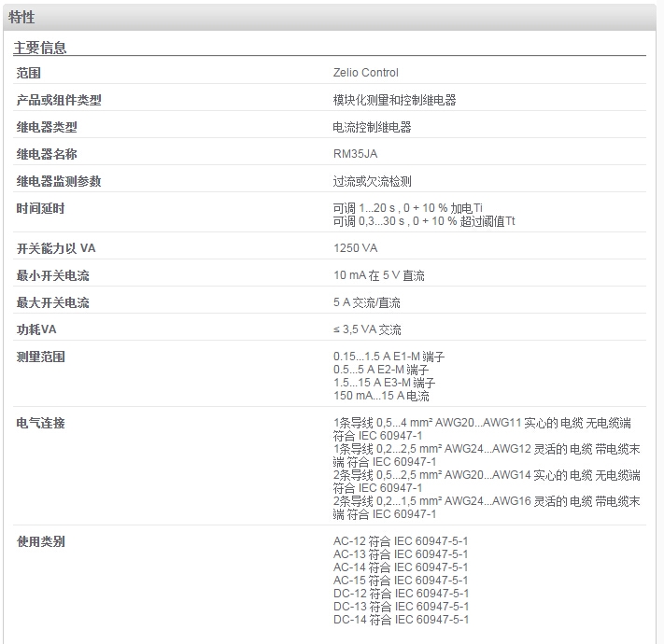This screenshot has height=644, width=664.
Task: Select the 2条导线 AWG24...AWG16 line
Action: [x=487, y=508]
